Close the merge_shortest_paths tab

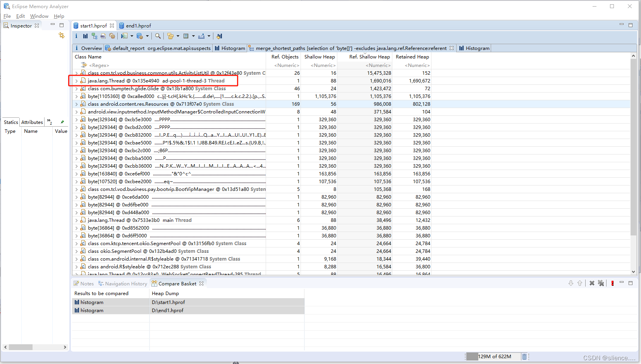pos(452,48)
